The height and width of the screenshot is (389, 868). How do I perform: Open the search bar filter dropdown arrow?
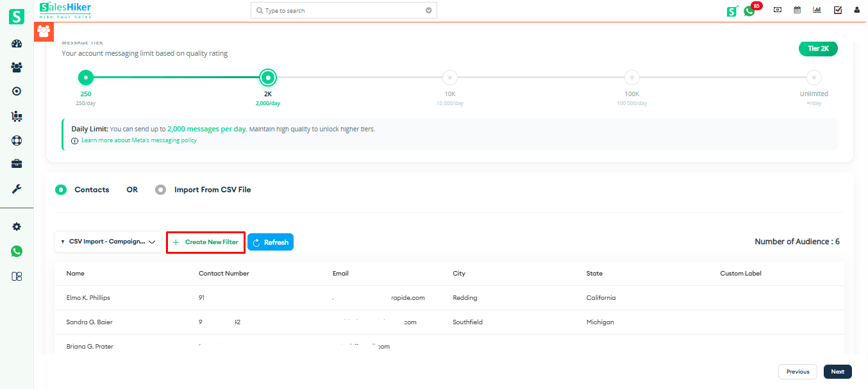[x=428, y=10]
